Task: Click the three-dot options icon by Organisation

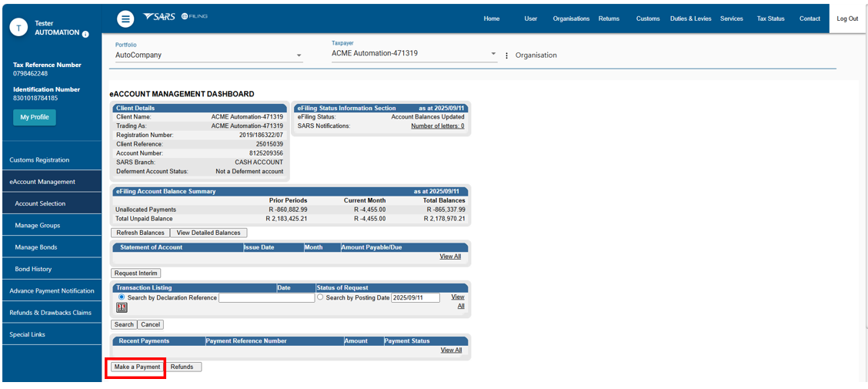Action: [x=506, y=55]
